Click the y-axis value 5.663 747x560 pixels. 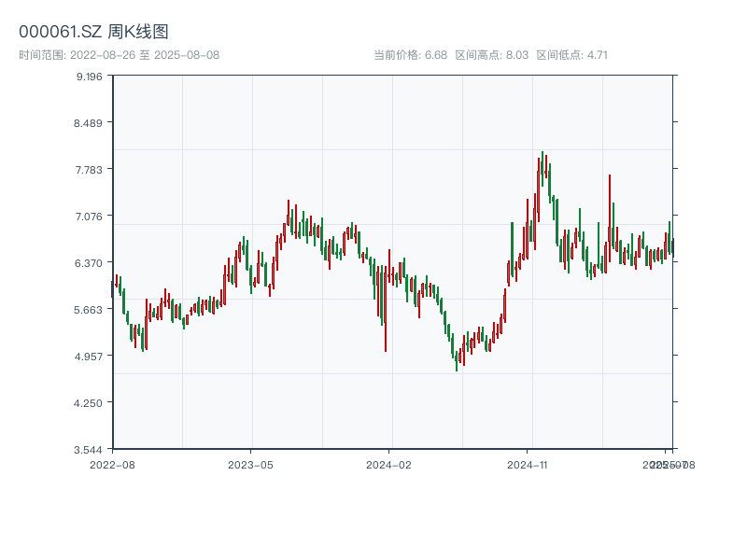point(88,310)
